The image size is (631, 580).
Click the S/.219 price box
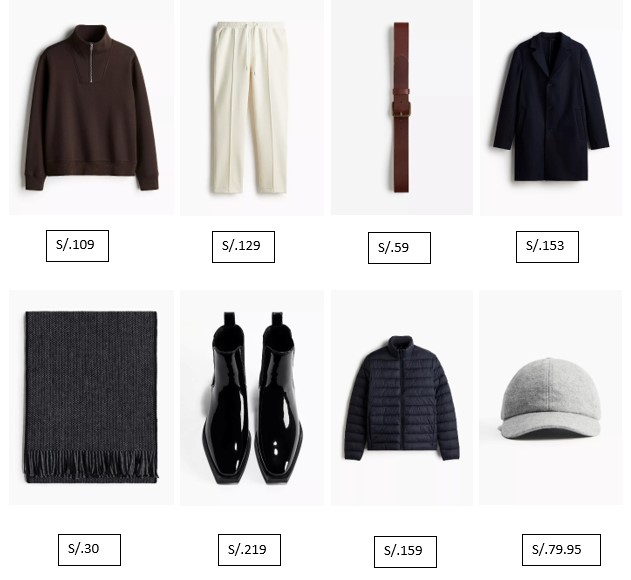click(x=249, y=550)
